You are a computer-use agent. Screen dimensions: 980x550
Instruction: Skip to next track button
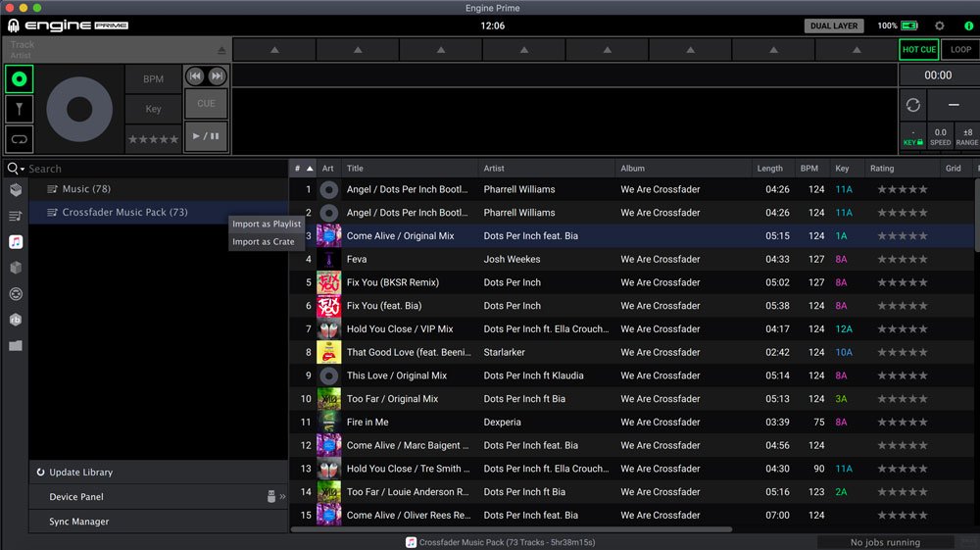click(x=217, y=76)
